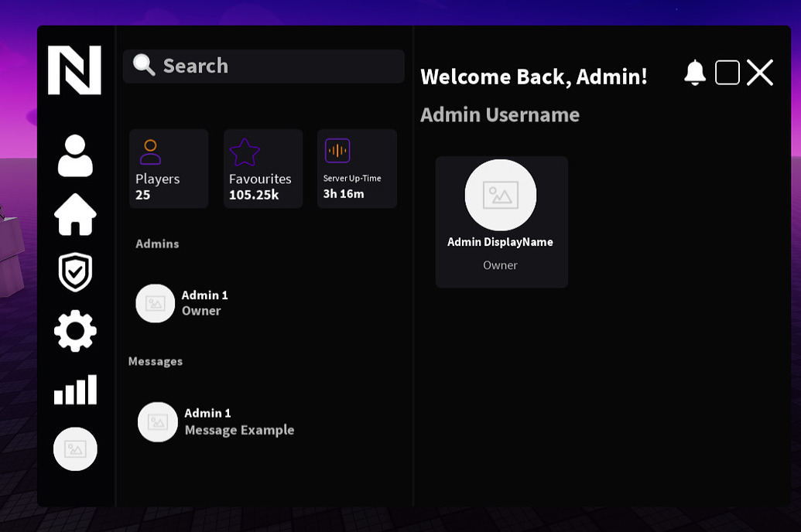Click the square minimize button near the bell
This screenshot has width=801, height=532.
[x=726, y=72]
